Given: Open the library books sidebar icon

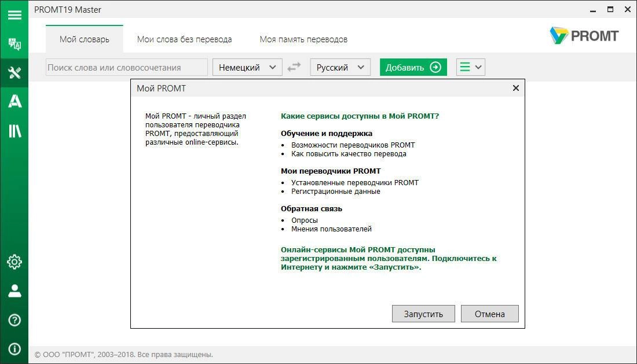Looking at the screenshot, I should [x=14, y=131].
